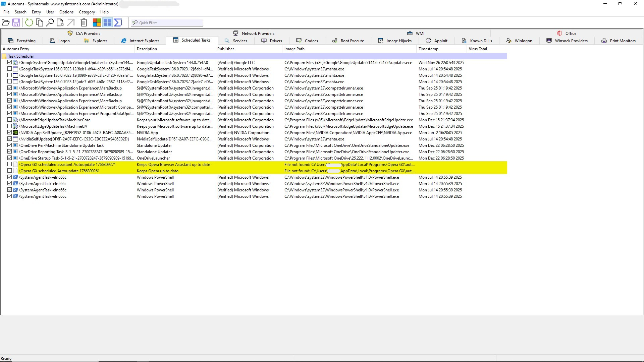Click the Quick Filter input field
Viewport: 644px width, 362px height.
click(x=167, y=22)
